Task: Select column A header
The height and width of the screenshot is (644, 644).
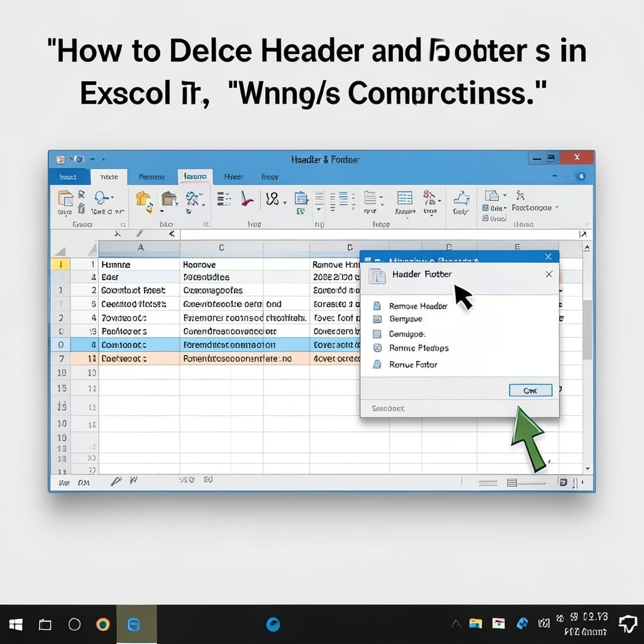Action: click(140, 248)
